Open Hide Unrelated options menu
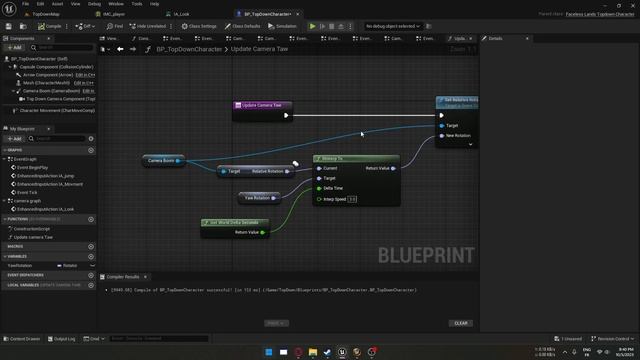The width and height of the screenshot is (640, 360). click(x=171, y=26)
